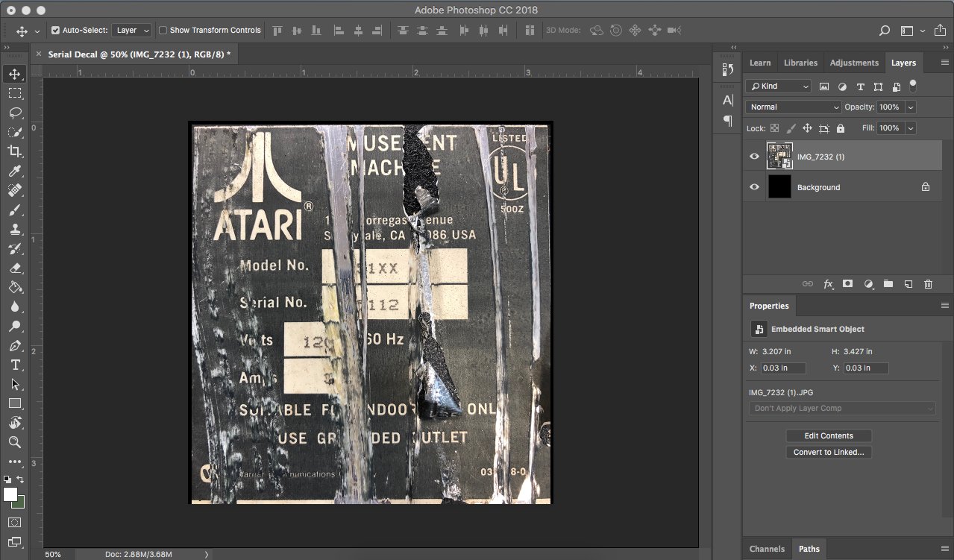Hide the Background layer

754,187
